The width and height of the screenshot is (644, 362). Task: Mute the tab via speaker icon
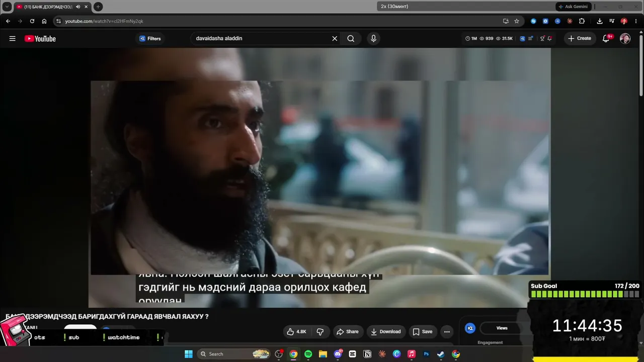[78, 7]
